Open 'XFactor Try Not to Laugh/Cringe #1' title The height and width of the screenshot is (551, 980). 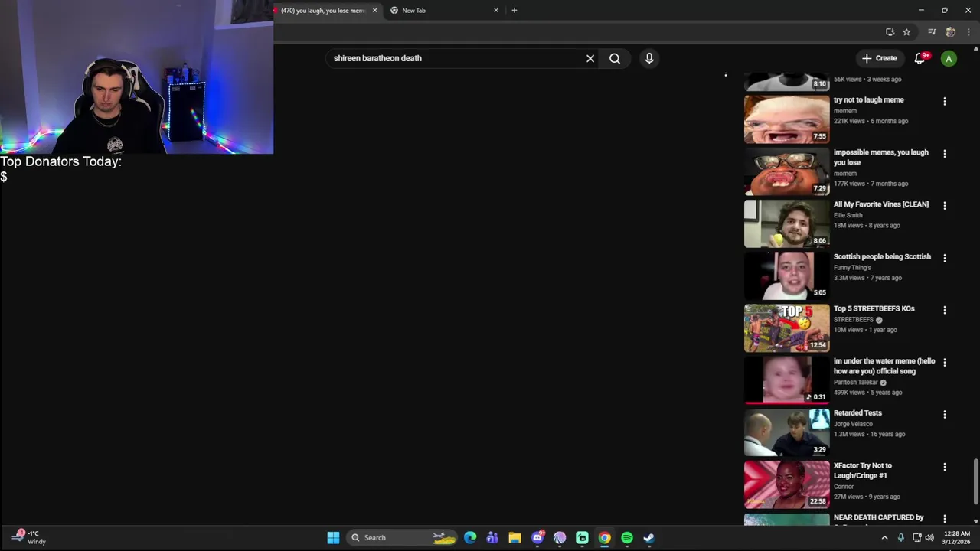point(863,470)
